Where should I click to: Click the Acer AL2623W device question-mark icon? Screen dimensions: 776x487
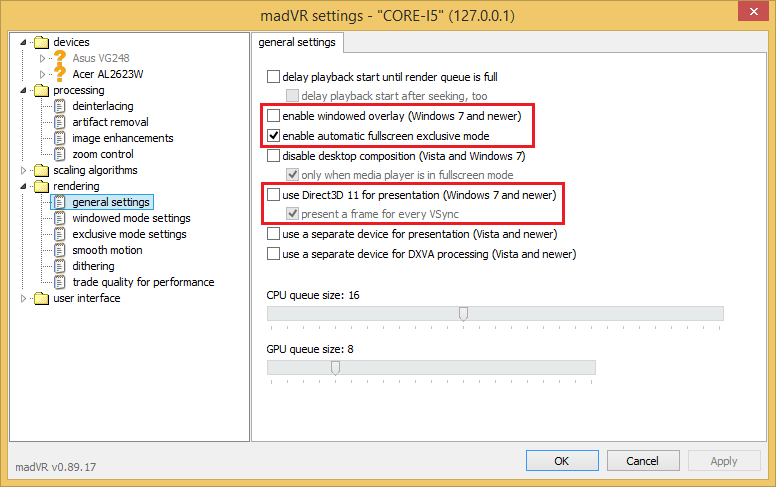click(59, 74)
